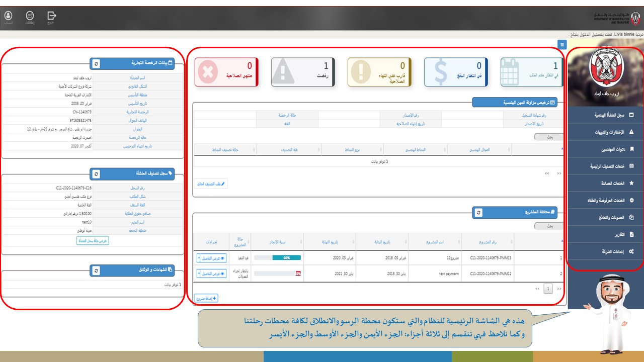Toggle the sidebar with the blue hamburger button
644x362 pixels.
[x=562, y=44]
